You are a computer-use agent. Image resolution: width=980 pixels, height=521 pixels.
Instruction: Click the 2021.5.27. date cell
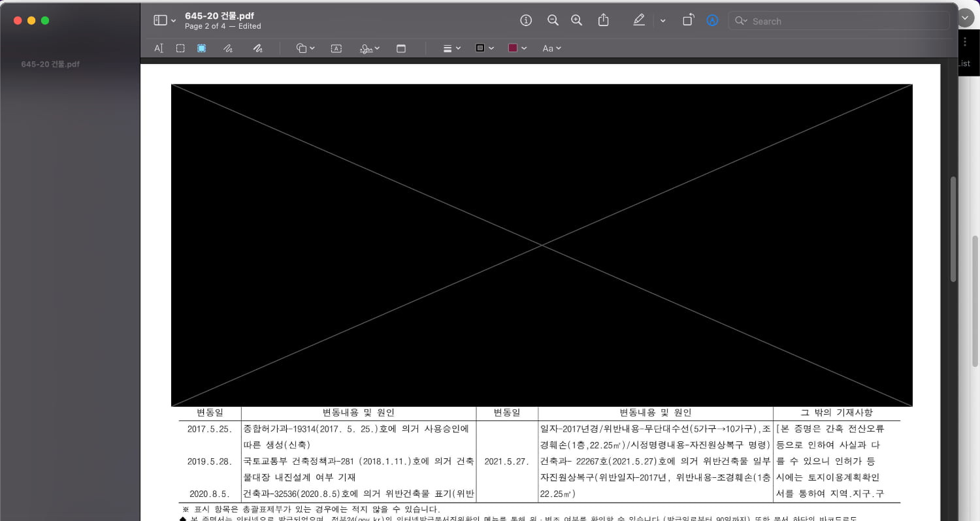coord(506,461)
